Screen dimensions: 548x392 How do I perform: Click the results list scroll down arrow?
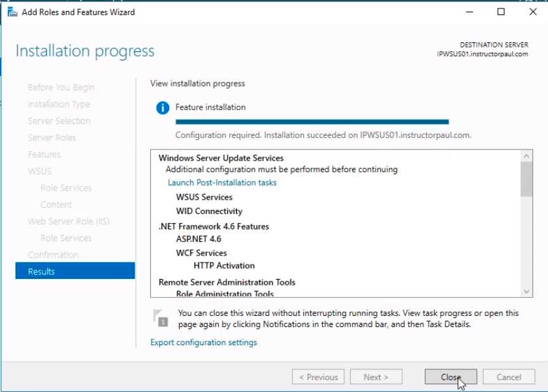(x=527, y=291)
